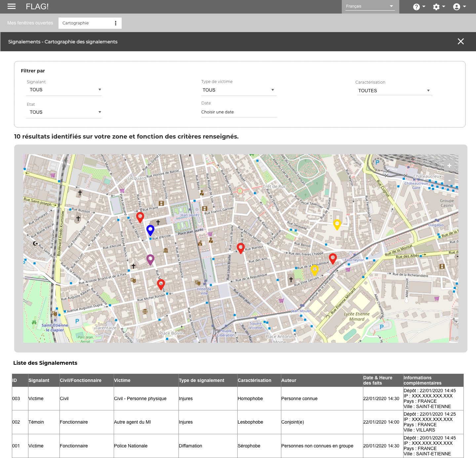Select the yellow marker near Rue Delavelle
Image resolution: width=476 pixels, height=458 pixels.
pyautogui.click(x=337, y=224)
